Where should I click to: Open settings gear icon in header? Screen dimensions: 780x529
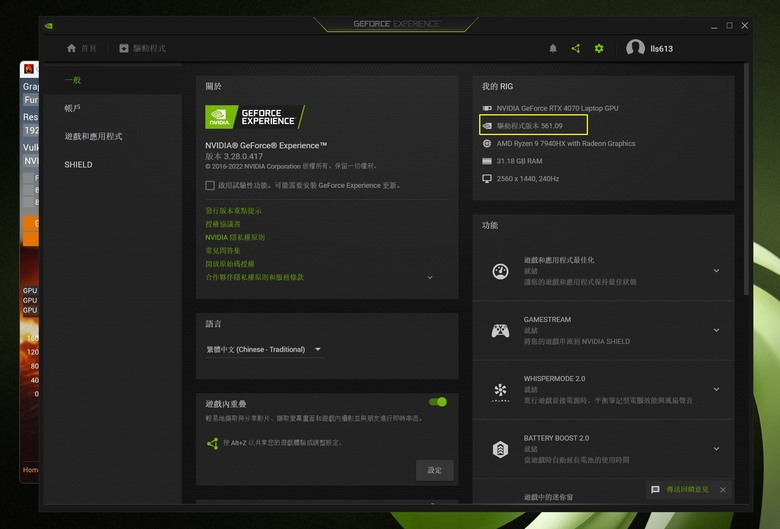[x=599, y=48]
